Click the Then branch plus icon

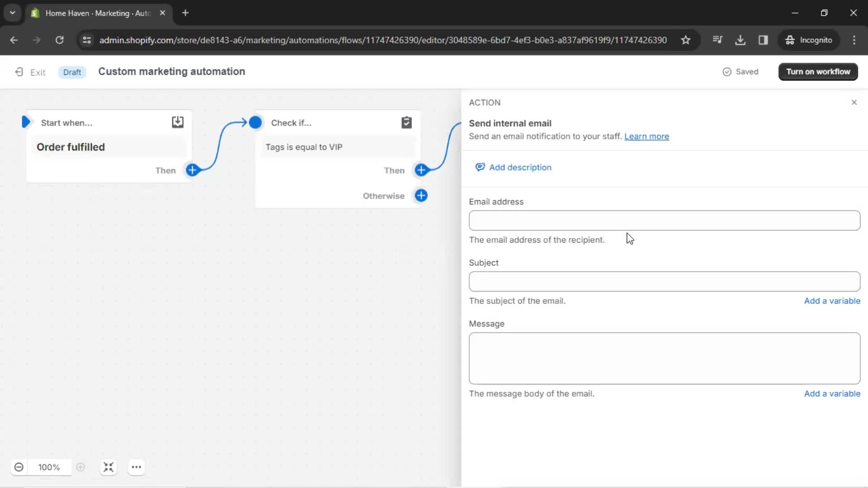tap(421, 170)
